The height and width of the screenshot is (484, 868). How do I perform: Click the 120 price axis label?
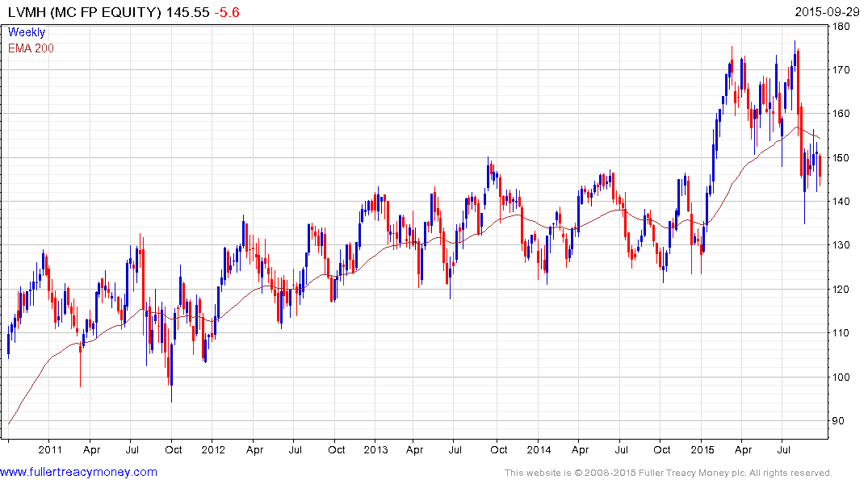pyautogui.click(x=841, y=290)
